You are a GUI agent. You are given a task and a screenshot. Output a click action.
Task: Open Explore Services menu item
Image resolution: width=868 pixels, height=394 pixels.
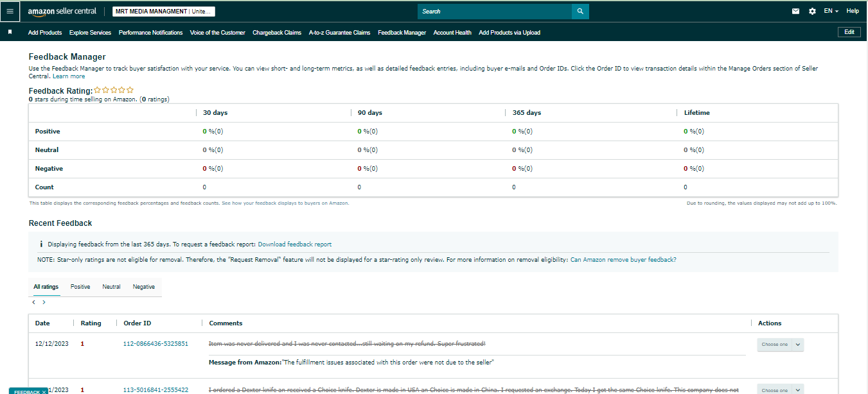tap(90, 33)
